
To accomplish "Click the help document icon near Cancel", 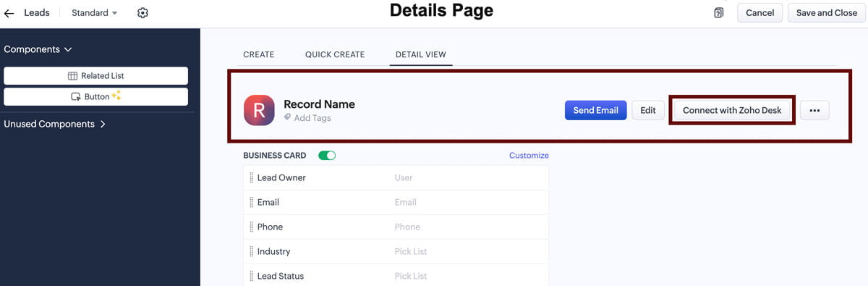I will (x=718, y=13).
